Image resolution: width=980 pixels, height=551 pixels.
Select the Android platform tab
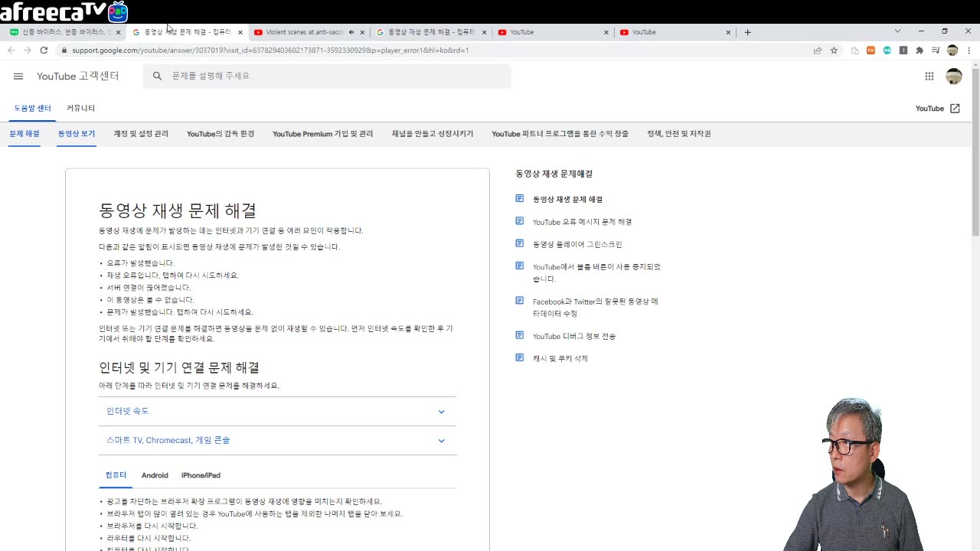click(x=155, y=475)
